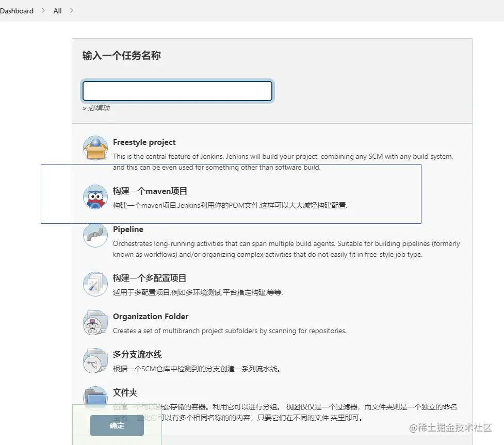Select the 多分支流水线 title
Image resolution: width=504 pixels, height=445 pixels.
click(137, 354)
